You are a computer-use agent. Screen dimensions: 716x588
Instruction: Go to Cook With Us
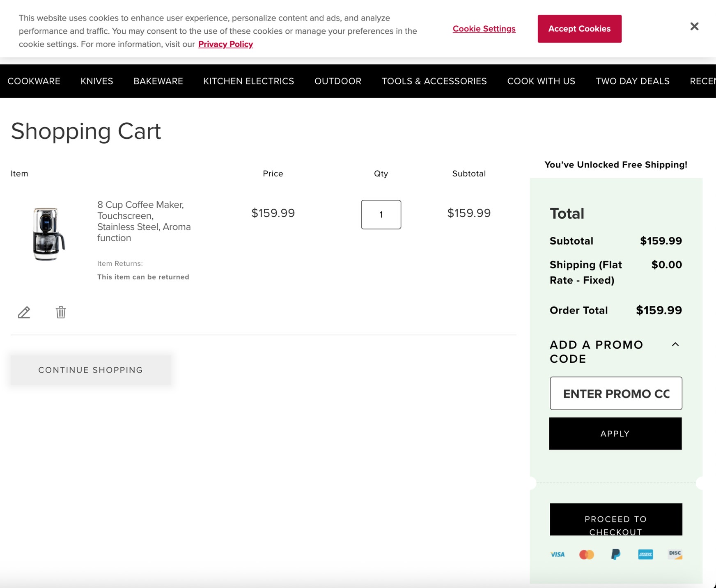click(541, 81)
